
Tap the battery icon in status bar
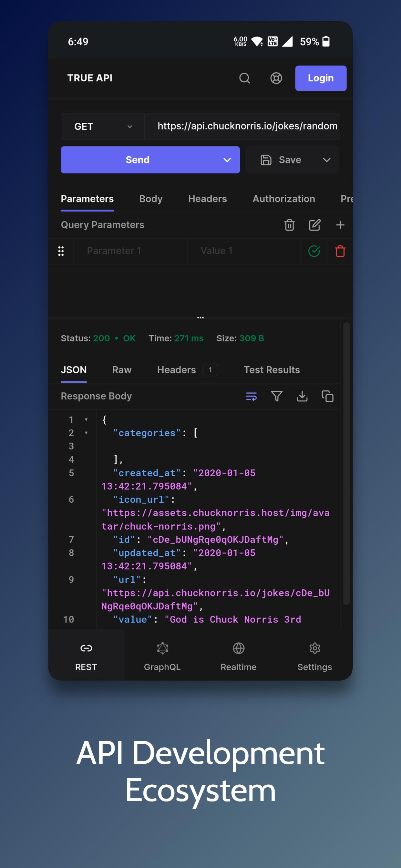click(x=326, y=41)
